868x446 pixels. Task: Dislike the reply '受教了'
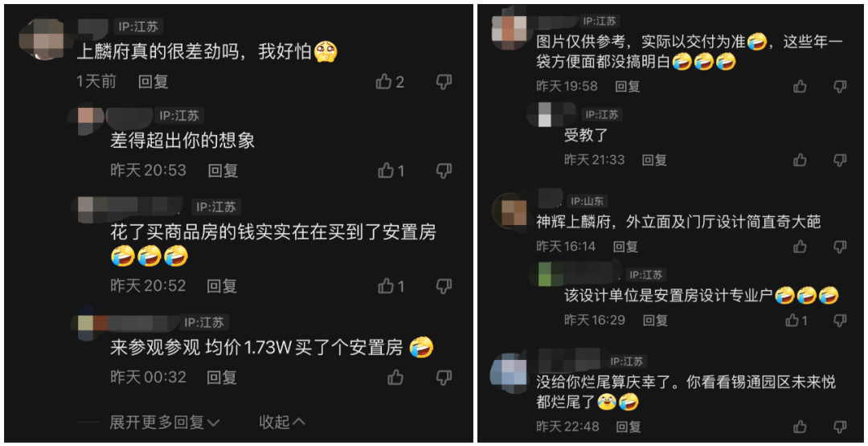click(841, 161)
